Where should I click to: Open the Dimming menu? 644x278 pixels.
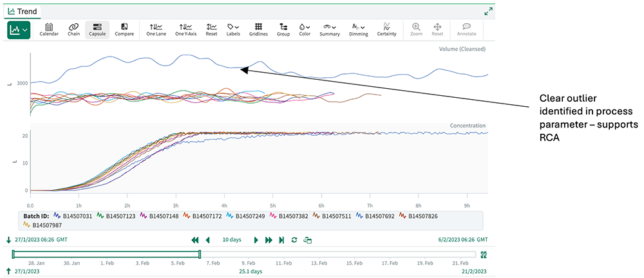click(x=359, y=30)
